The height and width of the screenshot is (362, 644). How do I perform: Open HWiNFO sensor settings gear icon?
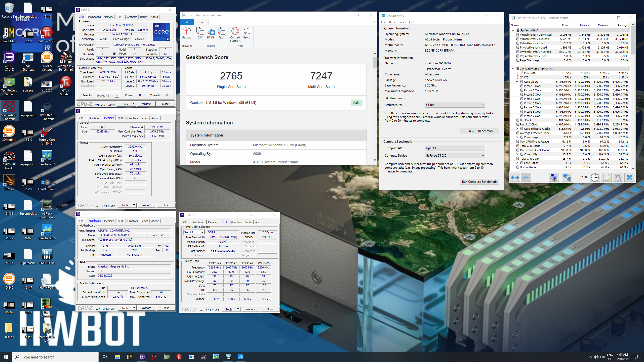[x=618, y=177]
